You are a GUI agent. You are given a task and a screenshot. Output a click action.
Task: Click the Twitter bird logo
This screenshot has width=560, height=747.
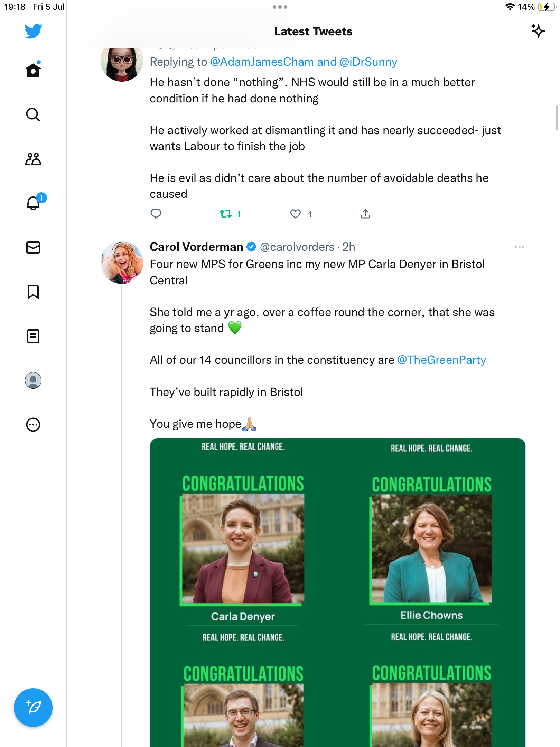pyautogui.click(x=33, y=31)
